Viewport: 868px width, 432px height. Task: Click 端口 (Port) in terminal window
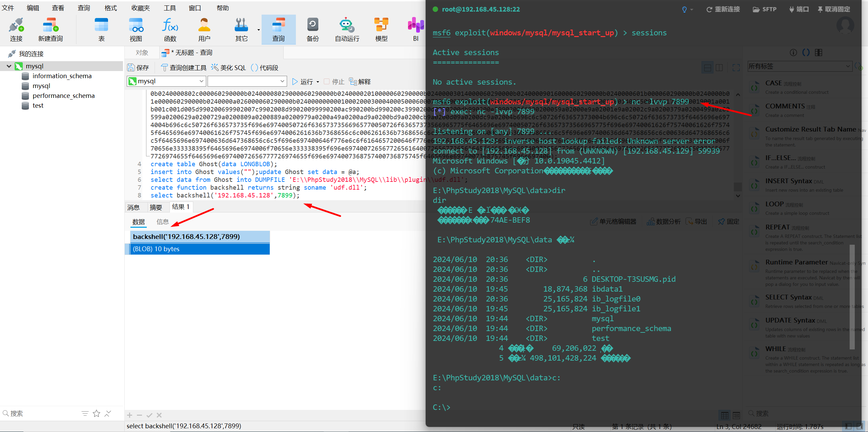pyautogui.click(x=799, y=10)
